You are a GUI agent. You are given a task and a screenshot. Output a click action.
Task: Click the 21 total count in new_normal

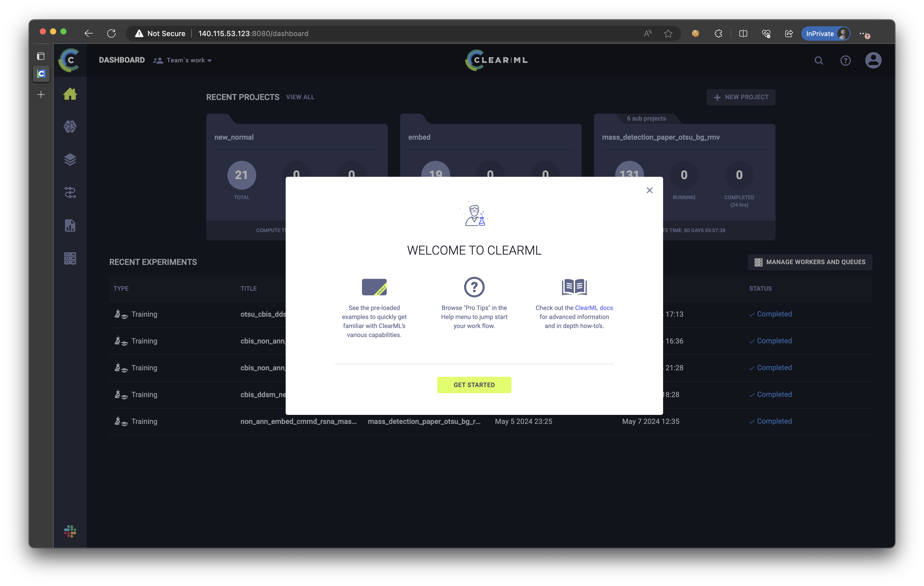(x=241, y=175)
